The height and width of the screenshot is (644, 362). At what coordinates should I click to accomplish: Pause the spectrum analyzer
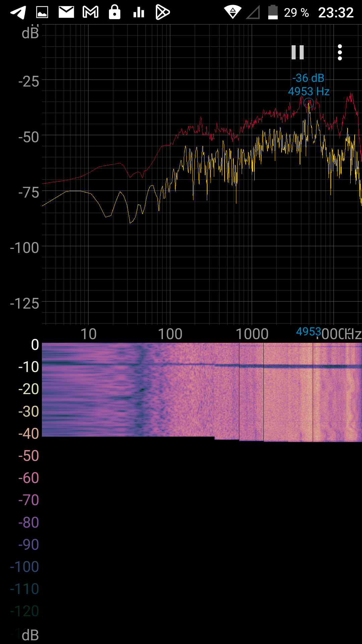click(298, 52)
